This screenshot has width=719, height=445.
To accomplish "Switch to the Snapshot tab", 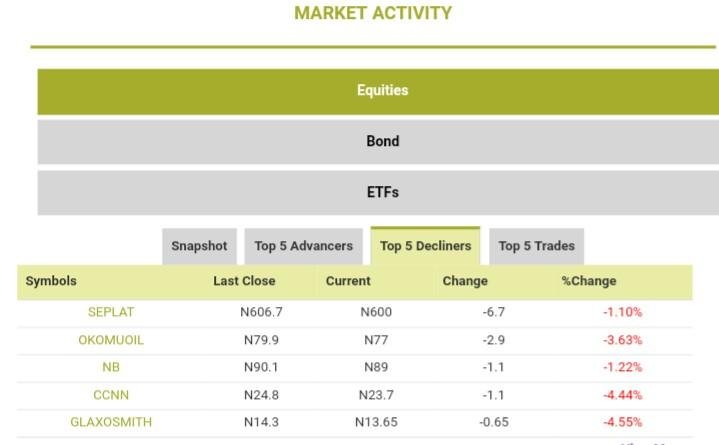I will (199, 246).
